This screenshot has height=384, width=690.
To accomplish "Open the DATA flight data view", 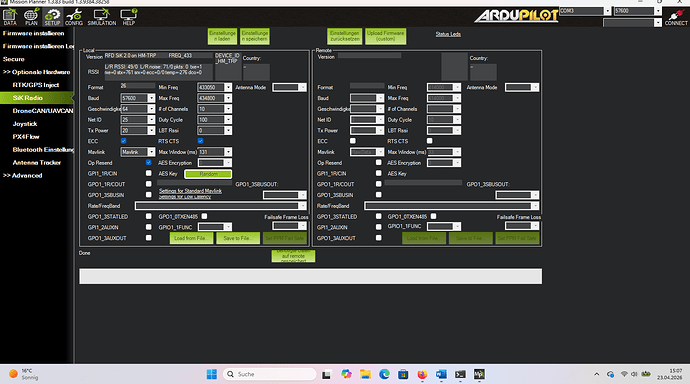I will [x=10, y=17].
